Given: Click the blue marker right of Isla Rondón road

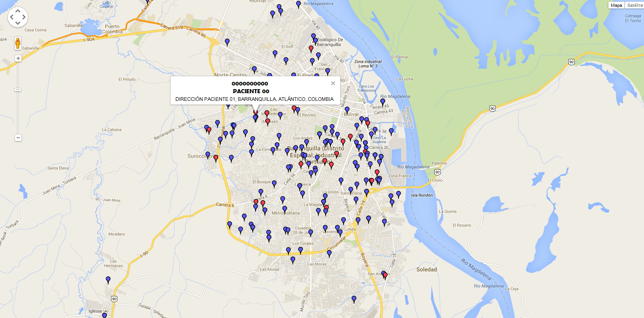Looking at the screenshot, I should point(399,194).
